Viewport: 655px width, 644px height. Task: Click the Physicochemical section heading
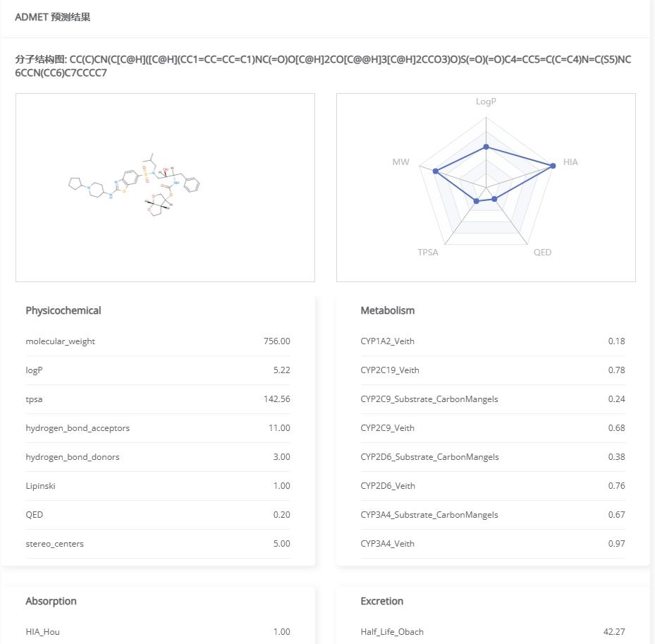(x=63, y=310)
